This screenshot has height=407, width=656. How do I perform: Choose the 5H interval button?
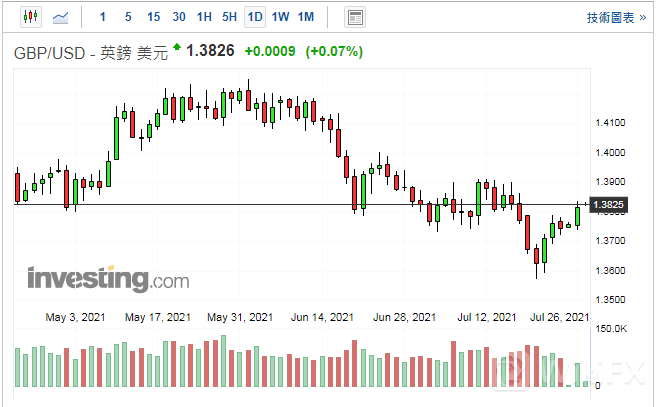coord(229,17)
